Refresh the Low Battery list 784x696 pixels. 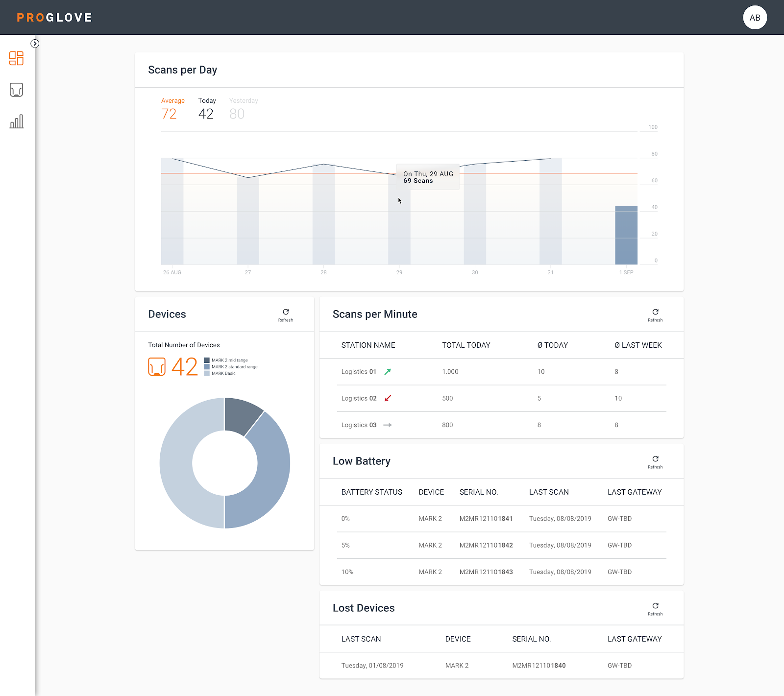tap(655, 461)
